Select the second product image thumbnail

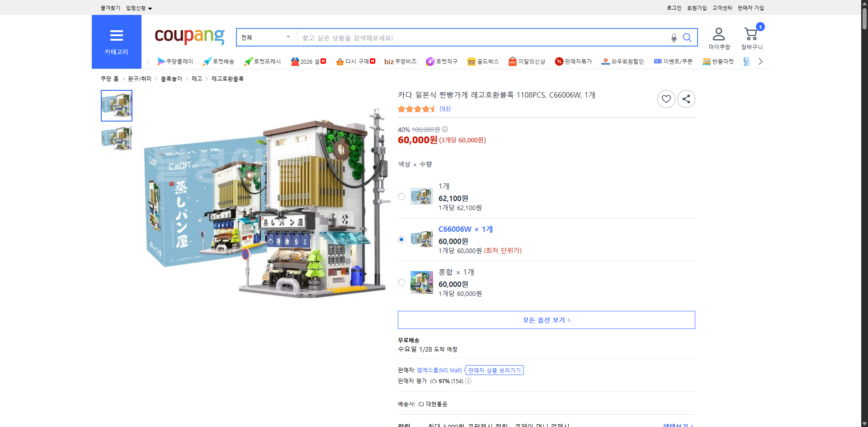tap(116, 138)
